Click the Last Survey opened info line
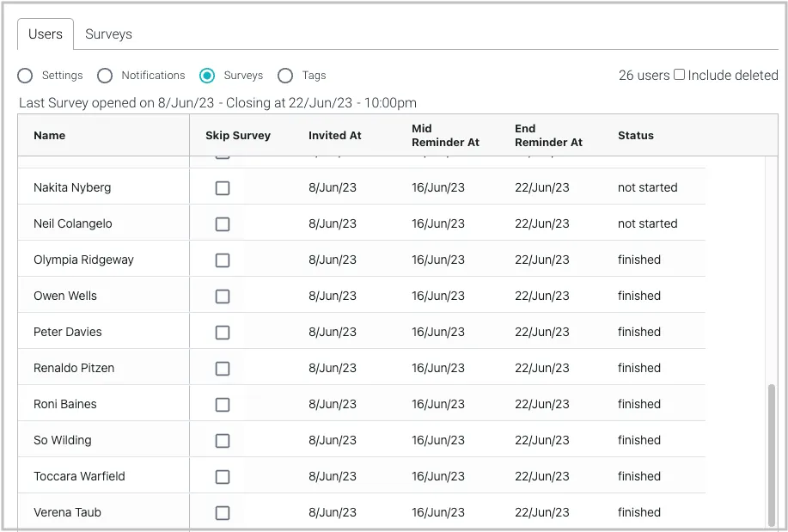 tap(217, 103)
